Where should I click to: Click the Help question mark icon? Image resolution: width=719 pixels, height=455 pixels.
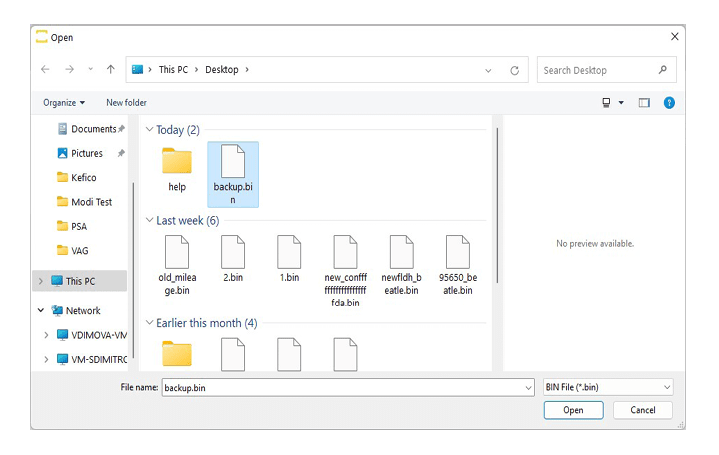(669, 102)
